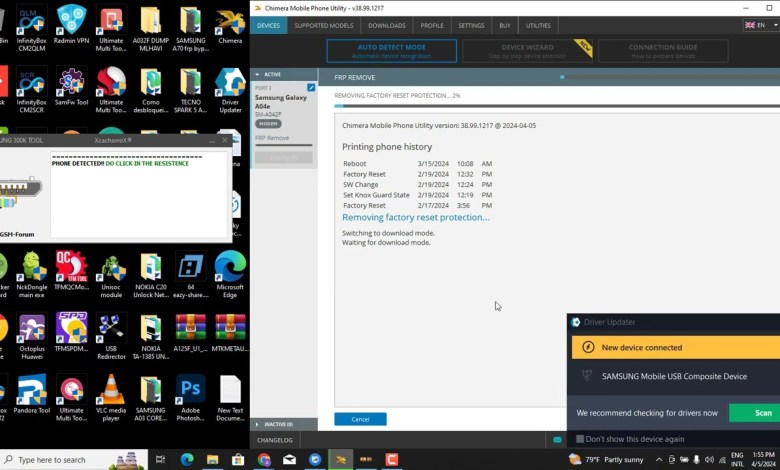Open Unisoc module desktop shortcut
Image resolution: width=780 pixels, height=470 pixels.
pos(111,275)
